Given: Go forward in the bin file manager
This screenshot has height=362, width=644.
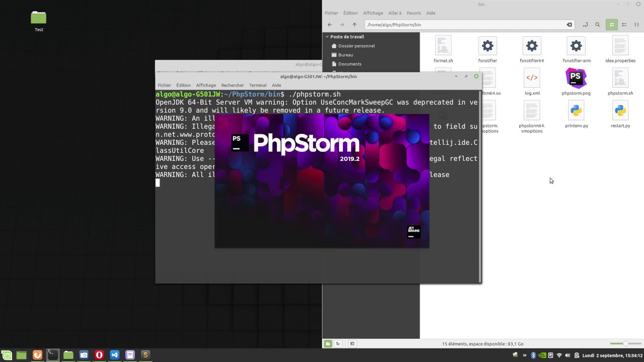Looking at the screenshot, I should (342, 25).
